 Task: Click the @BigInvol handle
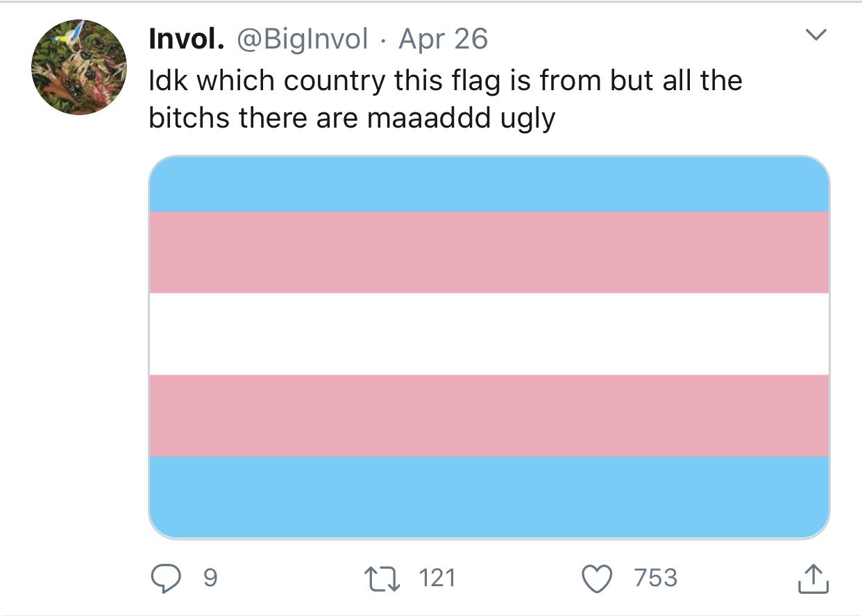(x=303, y=40)
